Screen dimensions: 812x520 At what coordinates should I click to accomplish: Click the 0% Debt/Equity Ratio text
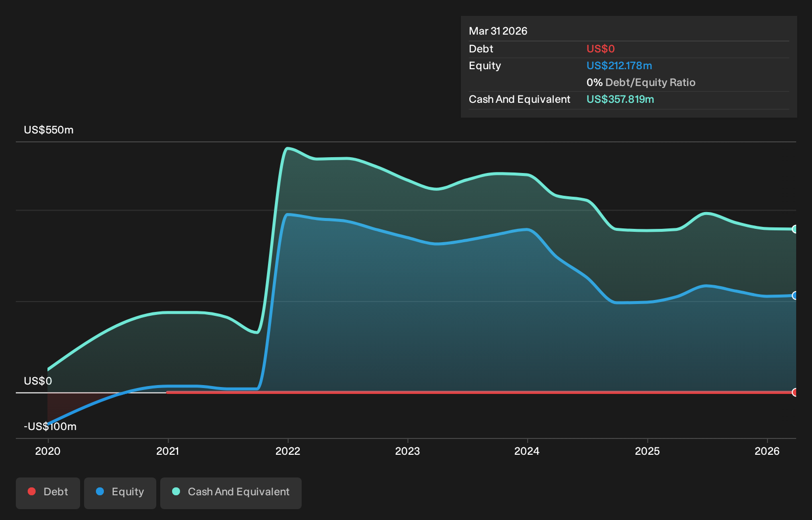click(x=641, y=83)
